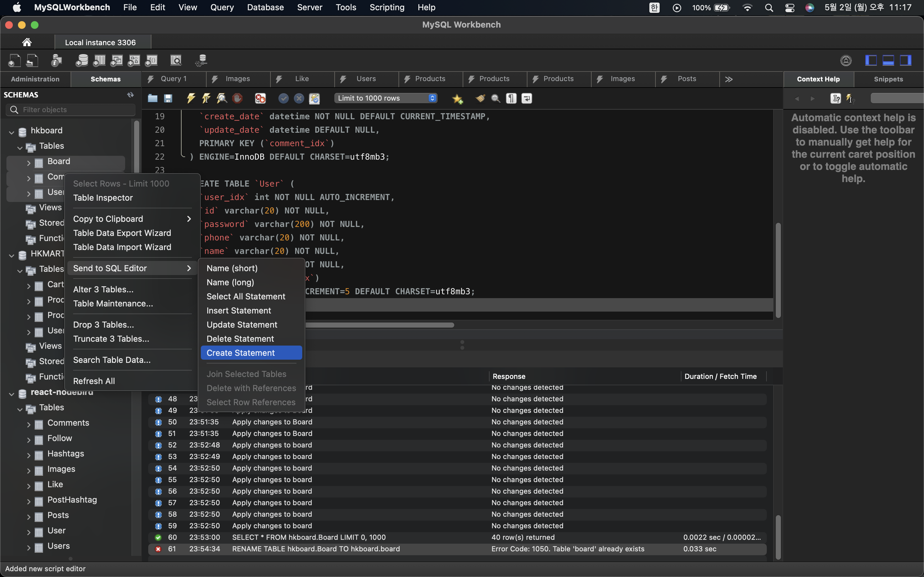This screenshot has width=924, height=577.
Task: Expand the Hashtags table node
Action: coord(29,455)
